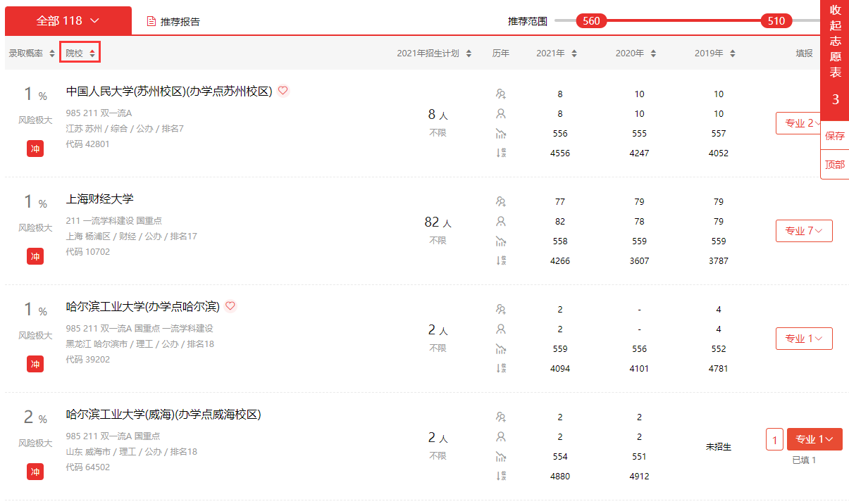Click lowest rank icon in 哈尔滨工业大学(办学点哈尔滨) row
The image size is (849, 504).
point(501,368)
